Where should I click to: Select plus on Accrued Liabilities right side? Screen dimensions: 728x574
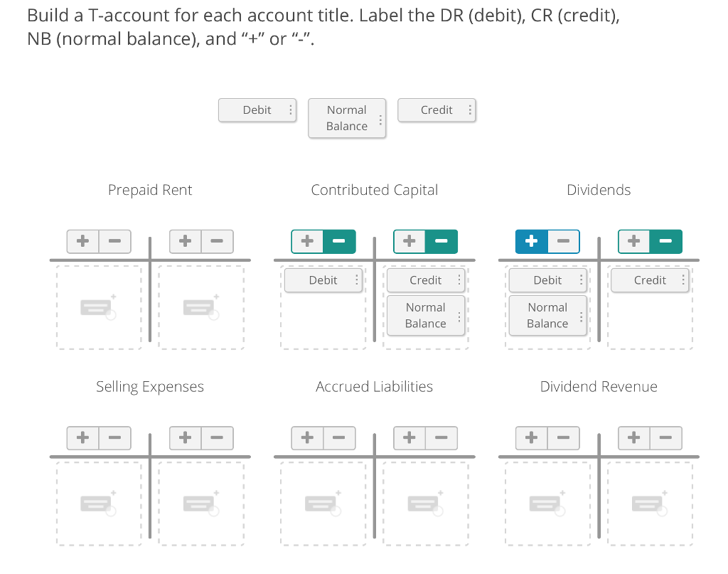click(409, 437)
